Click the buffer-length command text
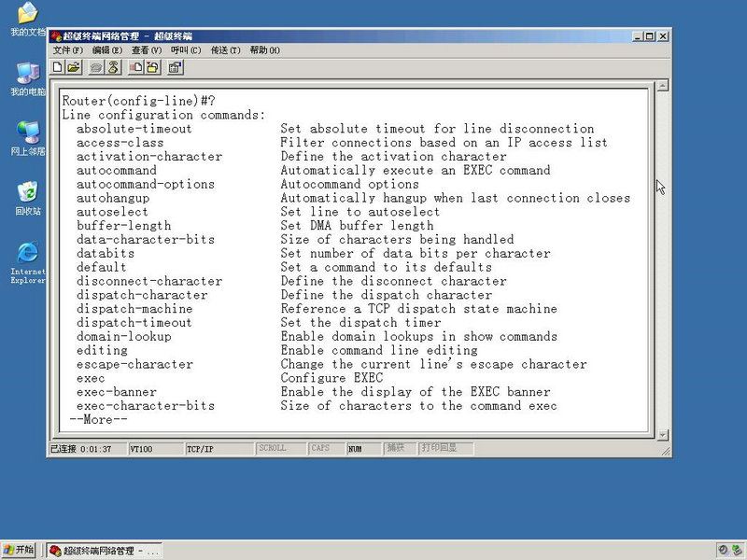747x560 pixels. pos(123,225)
